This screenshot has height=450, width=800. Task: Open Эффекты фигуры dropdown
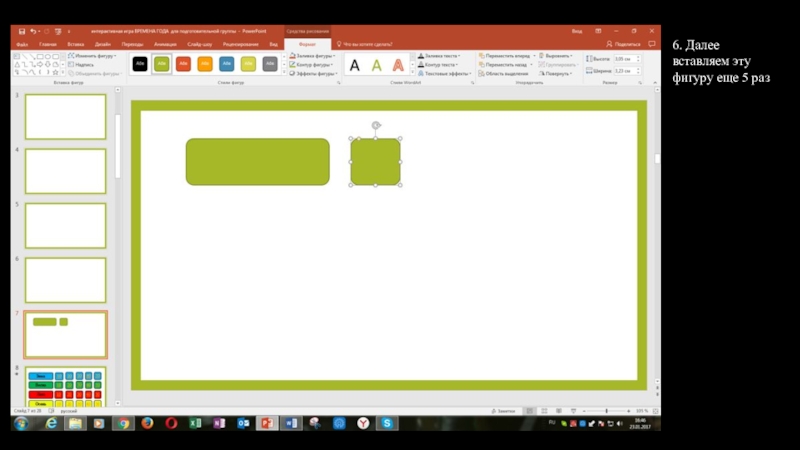point(313,73)
